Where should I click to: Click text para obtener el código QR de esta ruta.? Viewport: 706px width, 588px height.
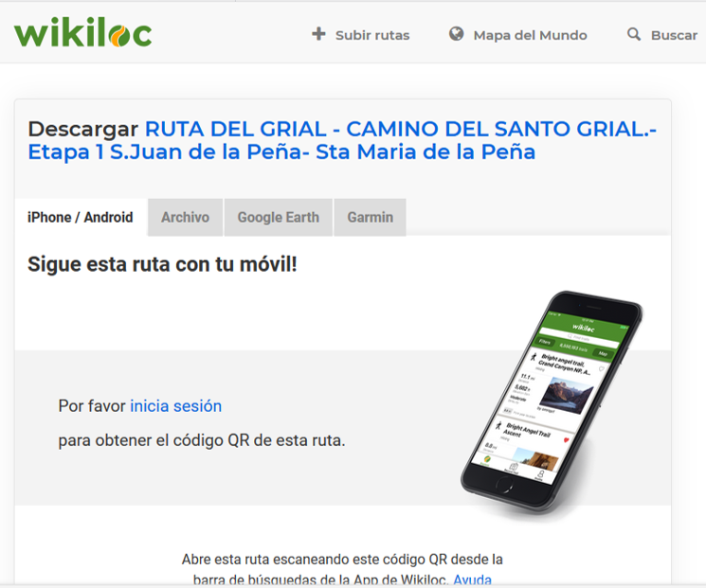202,440
